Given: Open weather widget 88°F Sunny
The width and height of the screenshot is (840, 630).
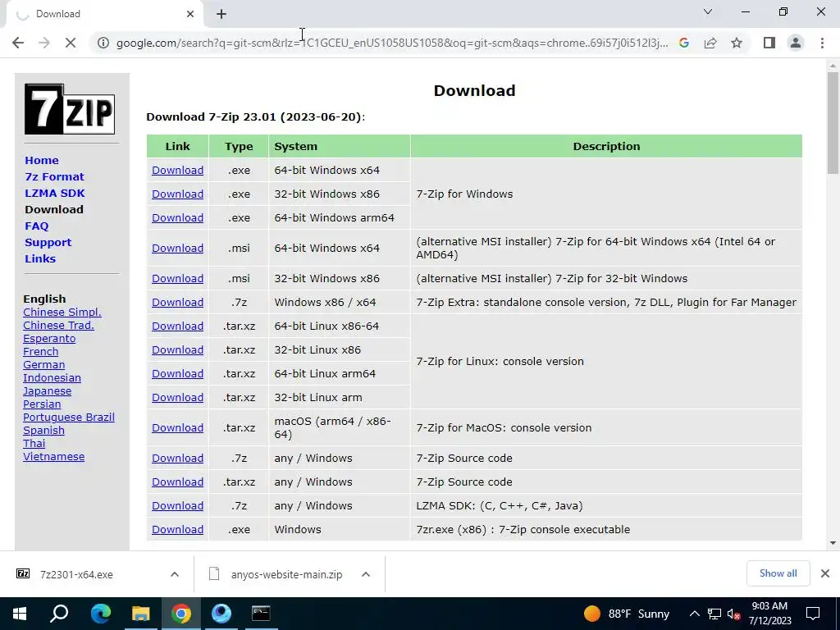Looking at the screenshot, I should click(626, 614).
